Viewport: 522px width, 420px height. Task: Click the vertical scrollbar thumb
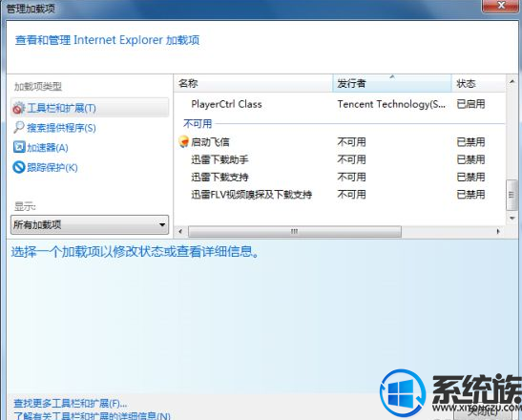click(512, 195)
